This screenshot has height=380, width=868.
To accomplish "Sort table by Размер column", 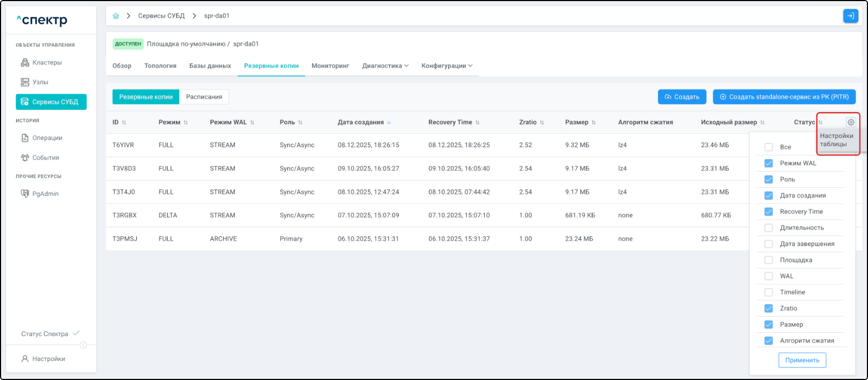I will (x=594, y=123).
